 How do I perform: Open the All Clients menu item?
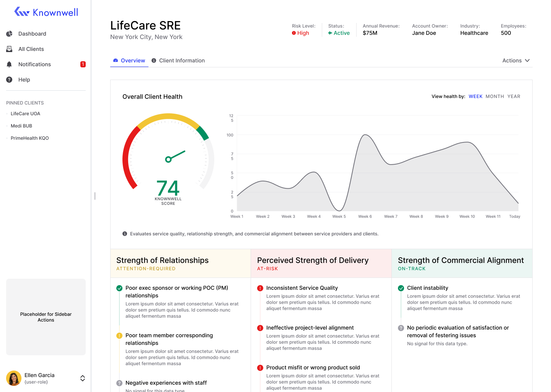[46, 49]
